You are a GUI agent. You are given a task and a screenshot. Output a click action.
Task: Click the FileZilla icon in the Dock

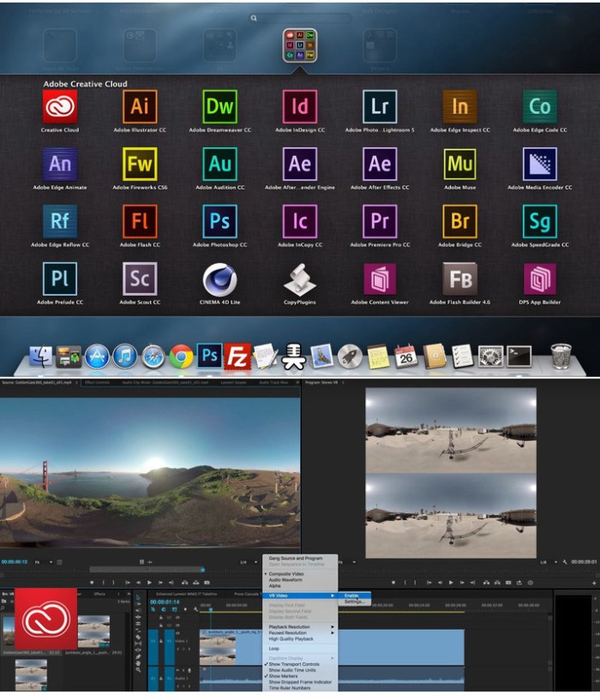point(237,355)
